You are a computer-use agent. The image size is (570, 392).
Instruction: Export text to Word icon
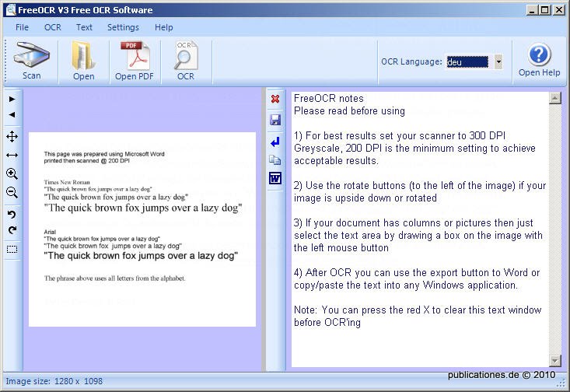pyautogui.click(x=275, y=178)
